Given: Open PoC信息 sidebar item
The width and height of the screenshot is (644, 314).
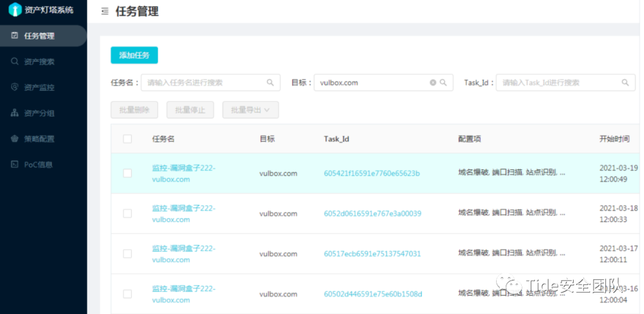Looking at the screenshot, I should coord(39,164).
